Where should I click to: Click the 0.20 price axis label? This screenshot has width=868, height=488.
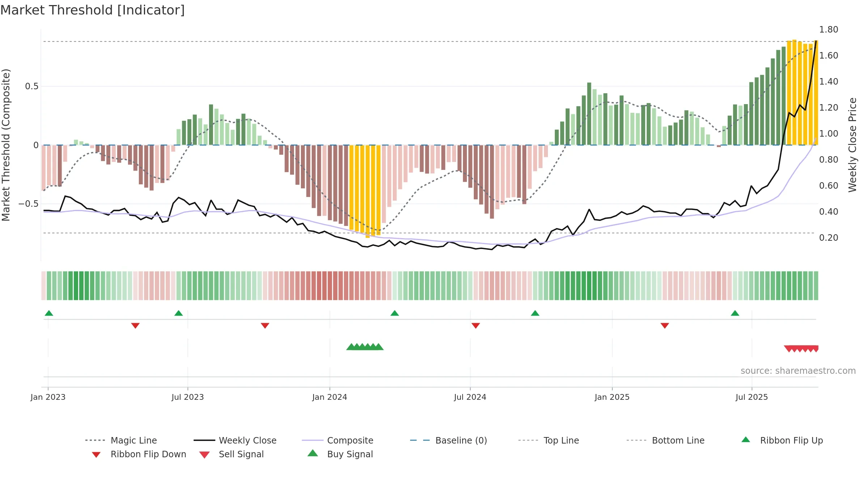(829, 238)
